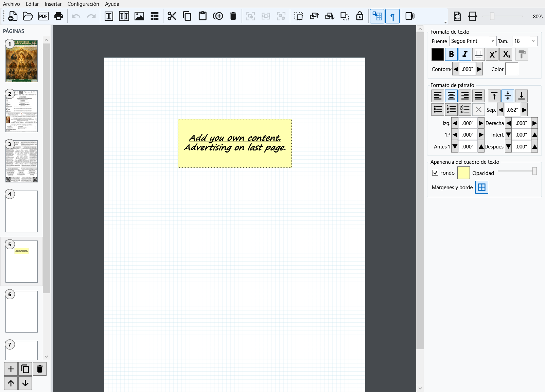Click the fit page width icon
Screen dimensions: 545x392
(x=473, y=16)
